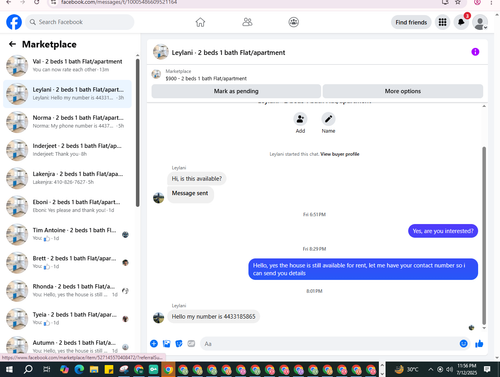500x377 pixels.
Task: Click the blue plus more-actions icon
Action: pos(154,344)
